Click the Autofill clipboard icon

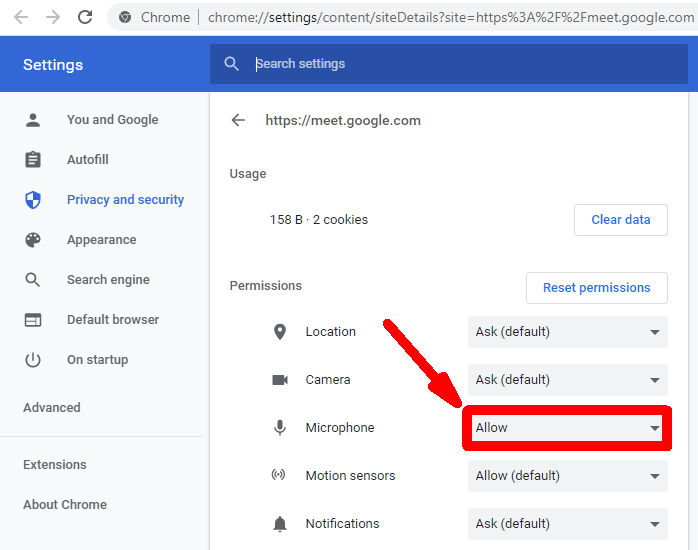(x=33, y=160)
